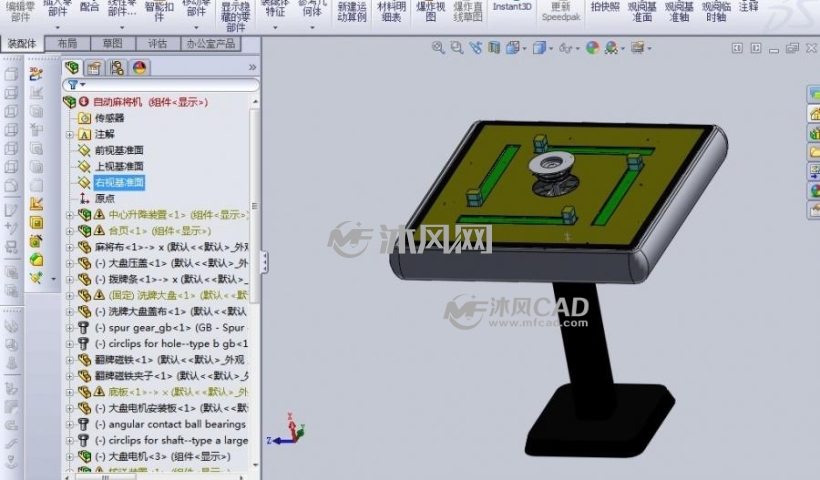820x480 pixels.
Task: Expand the 大盘压盖<1> tree node
Action: click(x=70, y=264)
